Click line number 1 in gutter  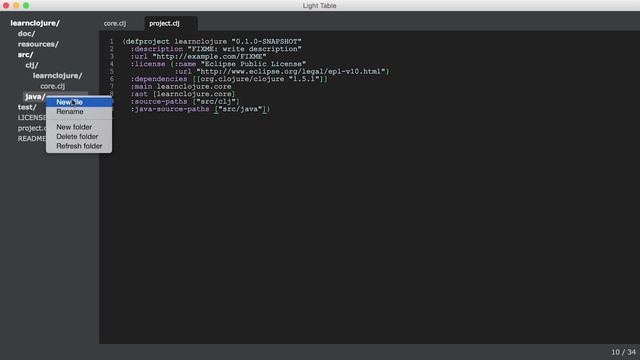(111, 41)
